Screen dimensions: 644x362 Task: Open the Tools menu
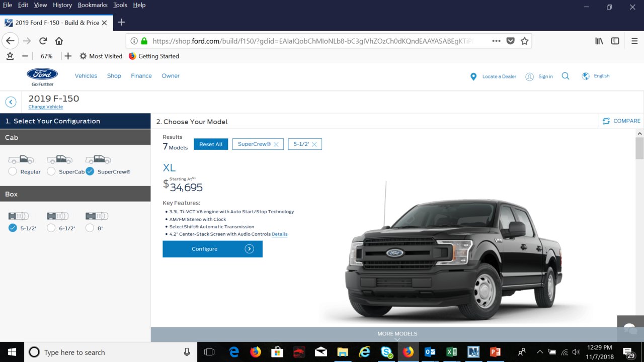point(120,5)
